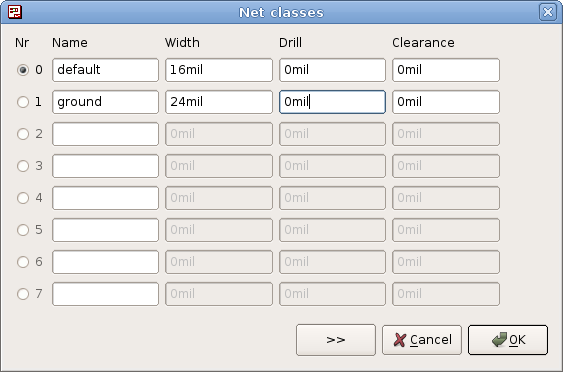Screen dimensions: 563x372
Task: Select net class 3 radio button
Action: pos(23,166)
